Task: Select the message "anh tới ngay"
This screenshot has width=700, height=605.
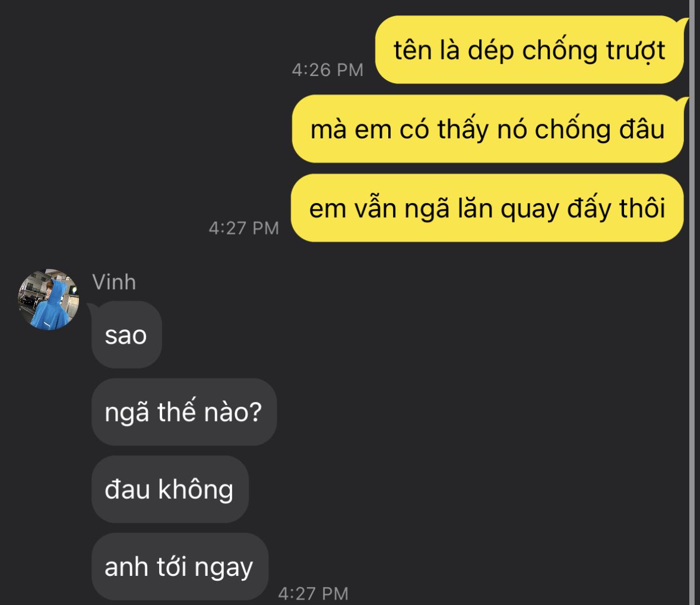Action: point(180,566)
